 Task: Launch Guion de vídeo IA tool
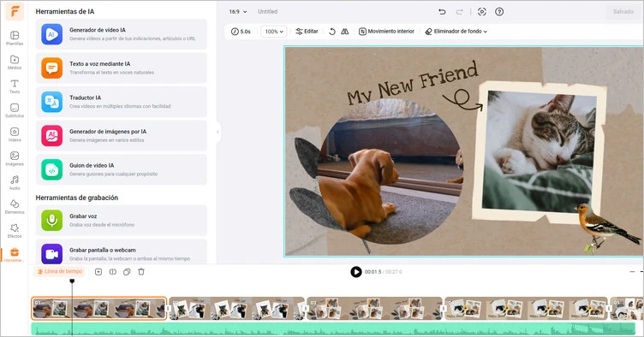pyautogui.click(x=121, y=169)
